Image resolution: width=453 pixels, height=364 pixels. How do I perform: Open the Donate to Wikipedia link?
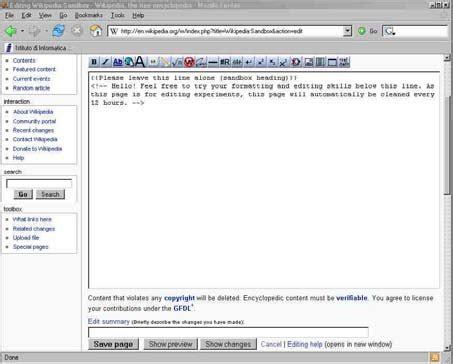tap(37, 149)
